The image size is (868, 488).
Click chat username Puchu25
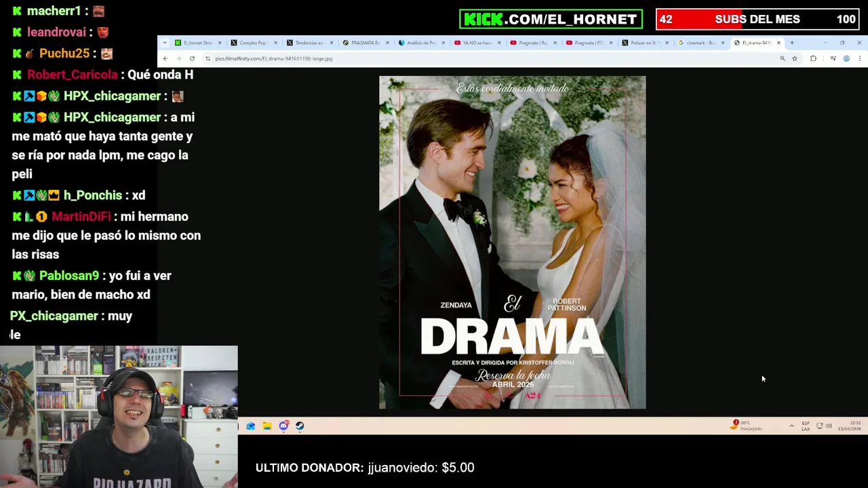(66, 54)
